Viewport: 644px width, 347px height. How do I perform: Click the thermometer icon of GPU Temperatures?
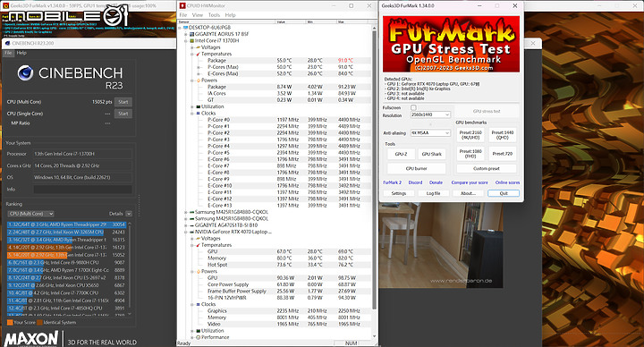click(198, 245)
